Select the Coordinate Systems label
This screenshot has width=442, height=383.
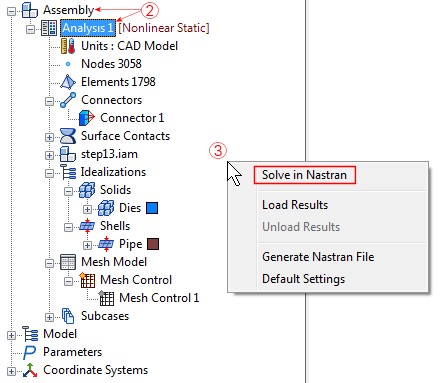[96, 370]
